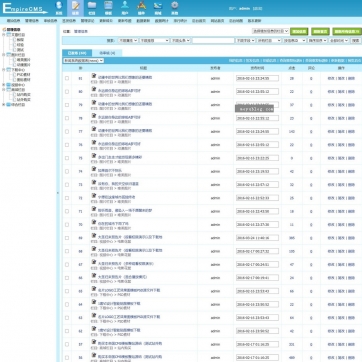362x362 pixels.
Task: Click the document icon in row 77
Action: pos(94,129)
